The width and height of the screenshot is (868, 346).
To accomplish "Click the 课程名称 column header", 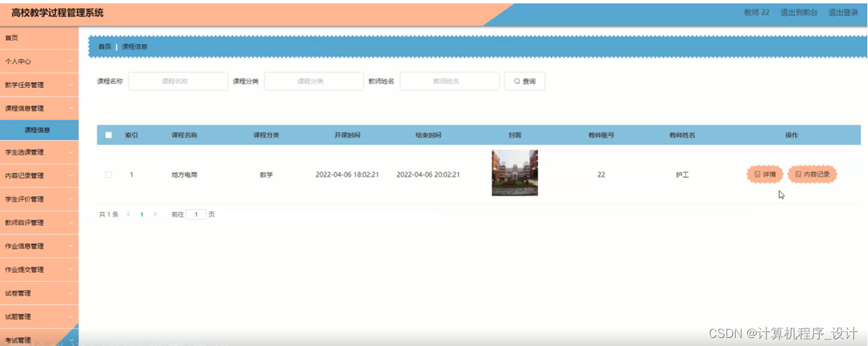I will (184, 135).
